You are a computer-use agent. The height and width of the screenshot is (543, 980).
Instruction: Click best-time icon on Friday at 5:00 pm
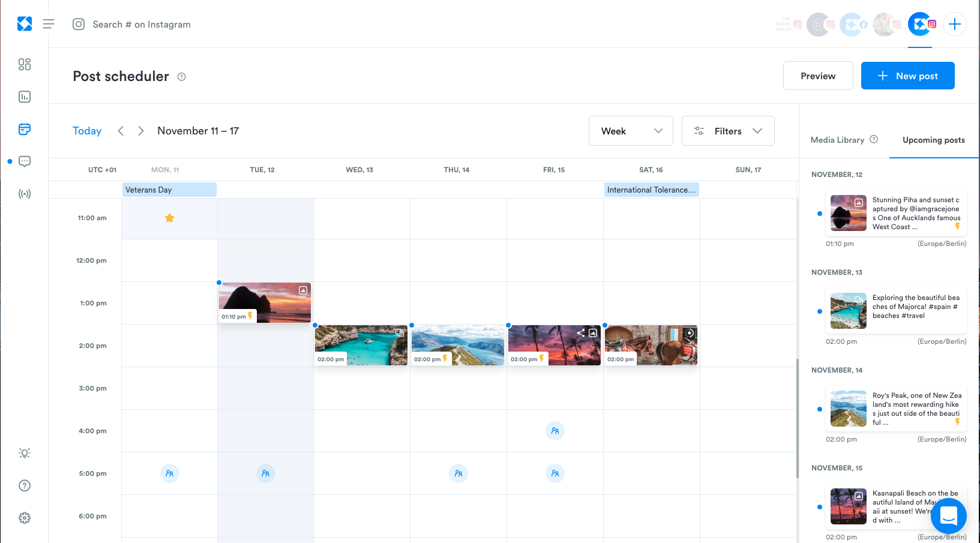tap(555, 473)
